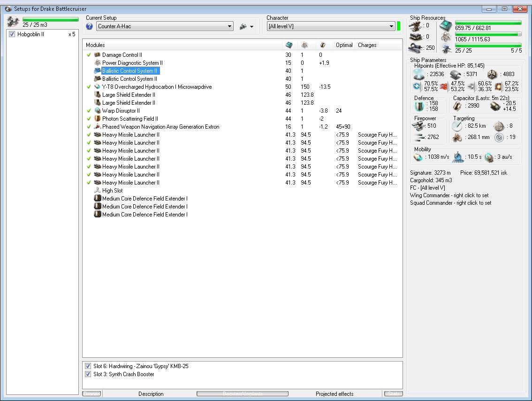Open the Current Setup dropdown showing Counter A-Hac
The image size is (532, 401).
165,26
